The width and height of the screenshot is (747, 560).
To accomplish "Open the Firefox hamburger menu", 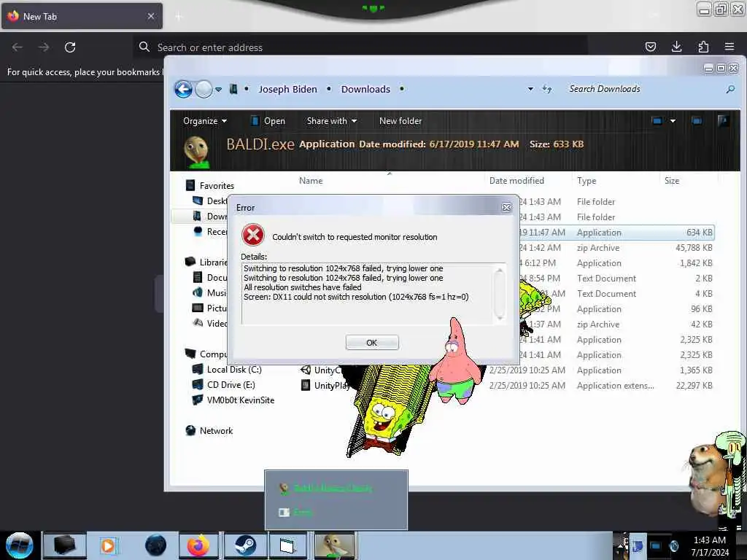I will point(729,47).
